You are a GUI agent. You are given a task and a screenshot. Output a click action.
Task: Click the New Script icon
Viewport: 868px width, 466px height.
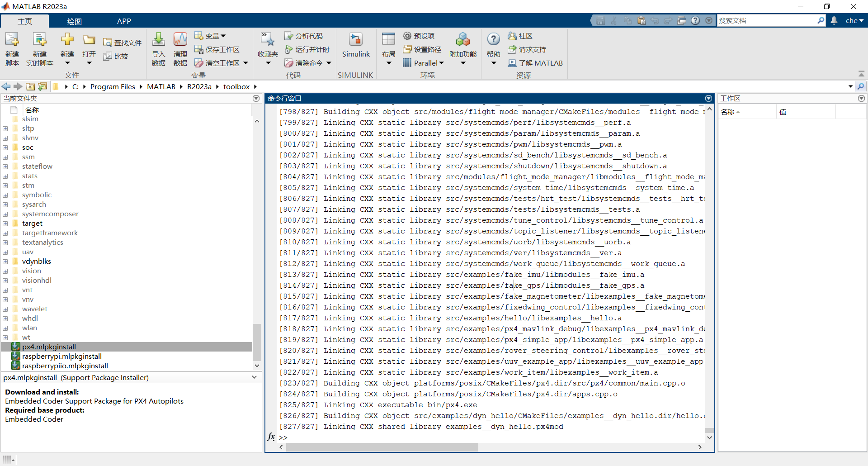12,40
